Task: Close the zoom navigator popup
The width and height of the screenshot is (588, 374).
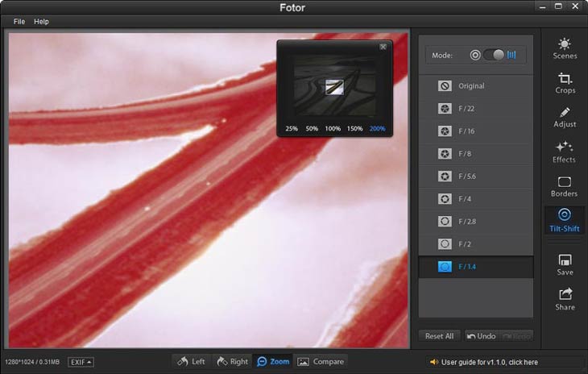Action: (383, 47)
